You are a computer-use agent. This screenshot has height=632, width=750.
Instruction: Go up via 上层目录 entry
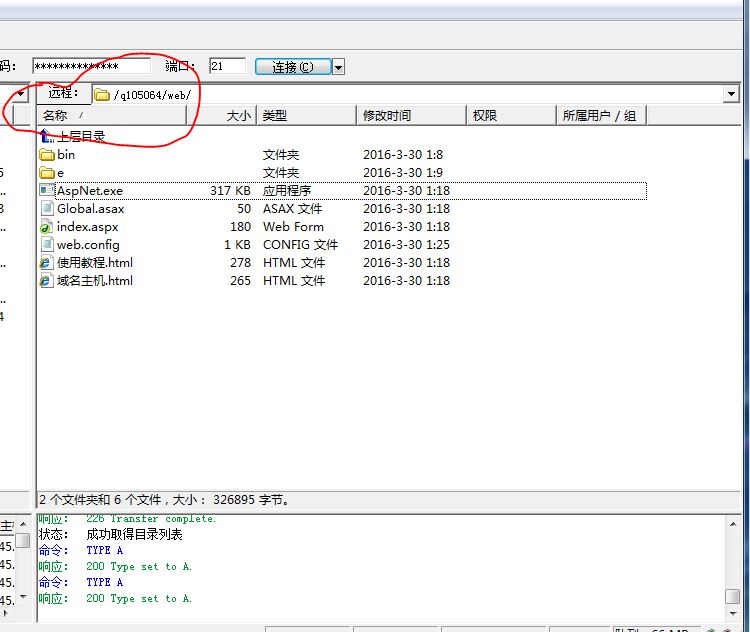(80, 137)
